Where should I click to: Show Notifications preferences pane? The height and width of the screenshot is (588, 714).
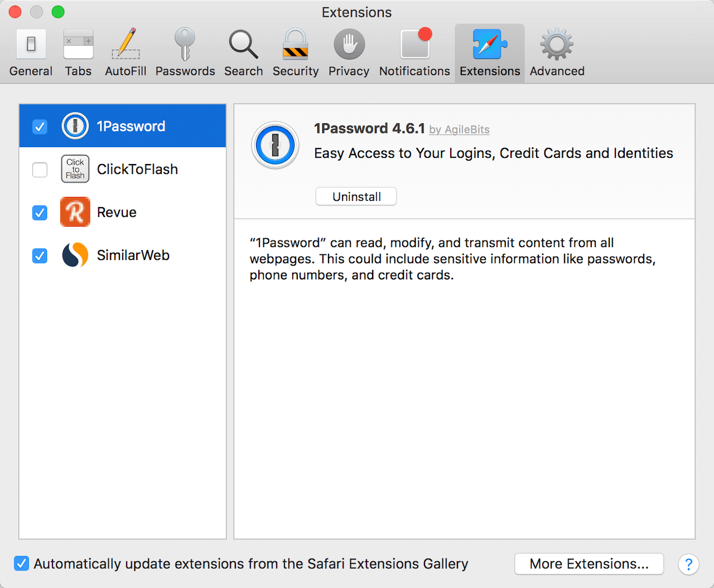pos(414,54)
